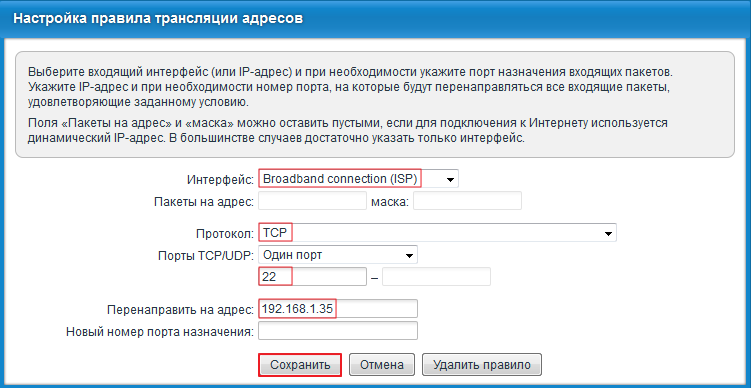Click the Порты TCP/UDP: label
751x388 pixels.
(x=205, y=256)
